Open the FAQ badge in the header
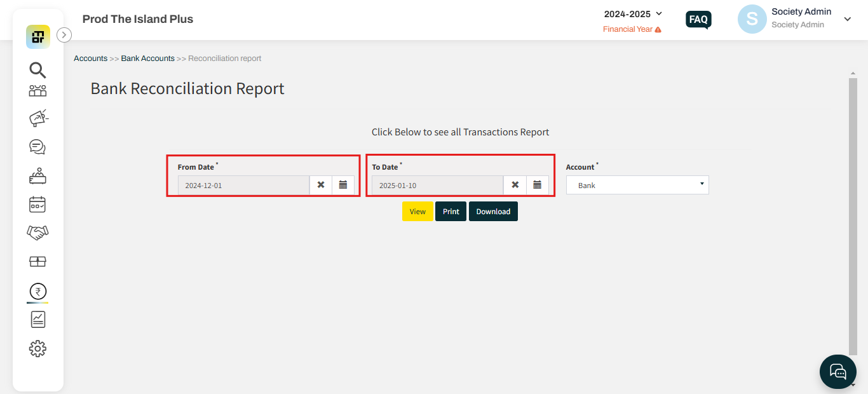 click(x=698, y=20)
